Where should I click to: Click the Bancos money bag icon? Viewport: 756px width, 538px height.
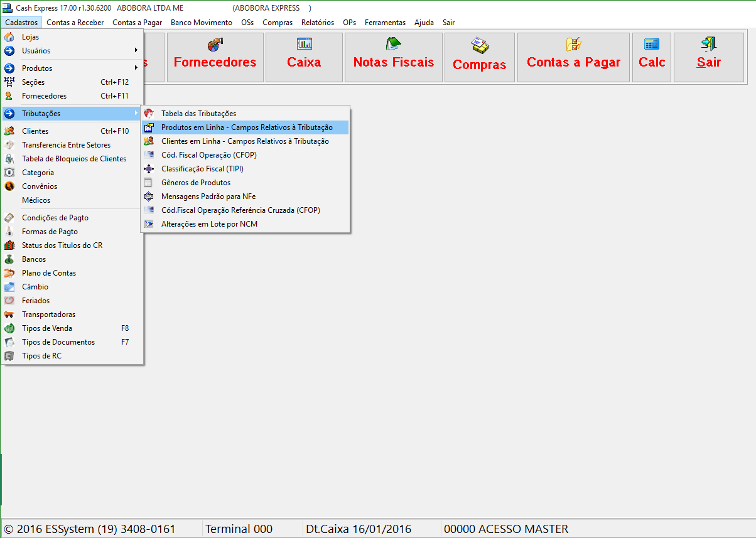pyautogui.click(x=9, y=259)
